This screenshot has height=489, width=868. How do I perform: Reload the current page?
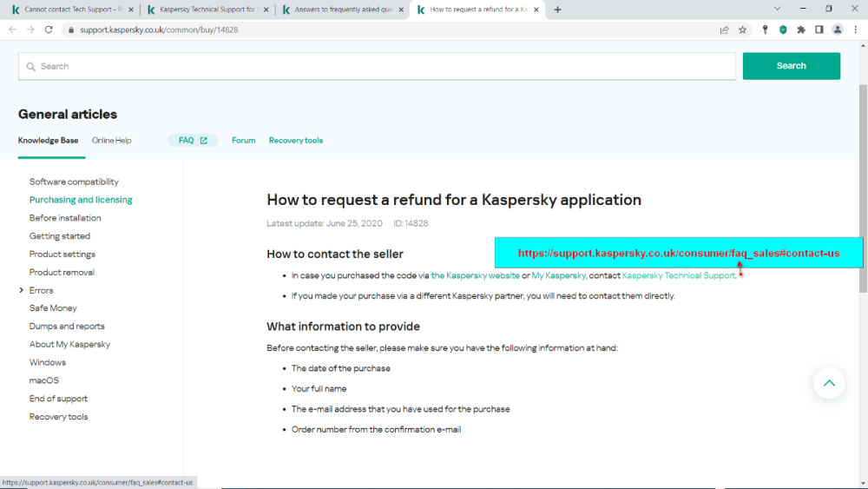pos(49,30)
